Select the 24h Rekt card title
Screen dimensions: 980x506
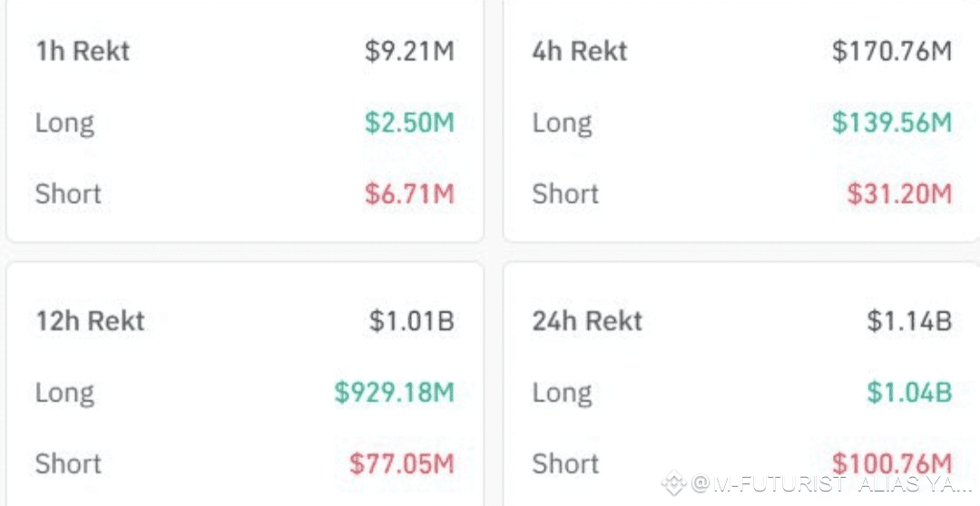[x=587, y=320]
